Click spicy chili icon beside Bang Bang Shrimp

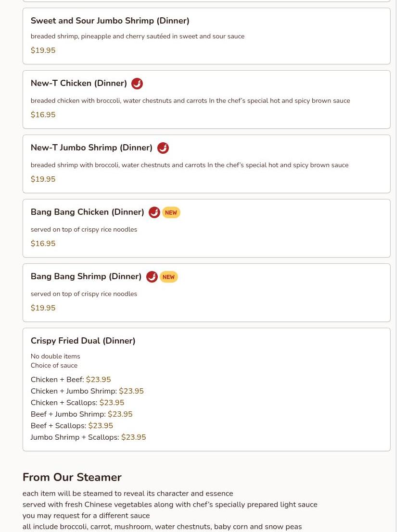tap(152, 277)
